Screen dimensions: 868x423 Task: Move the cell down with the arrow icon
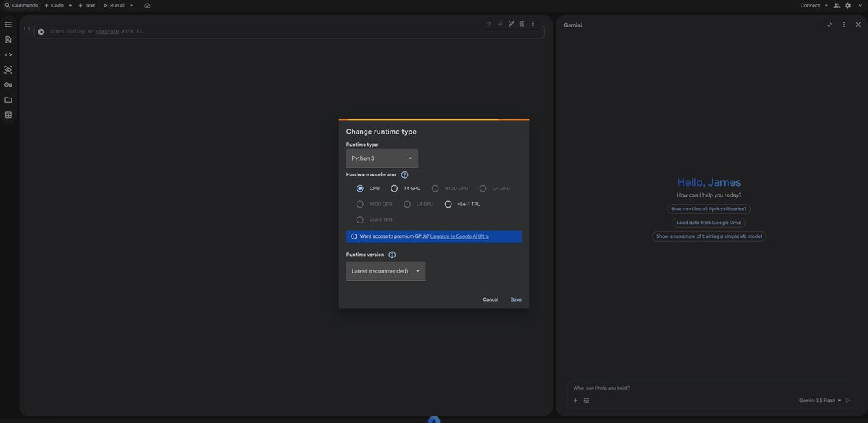point(500,24)
